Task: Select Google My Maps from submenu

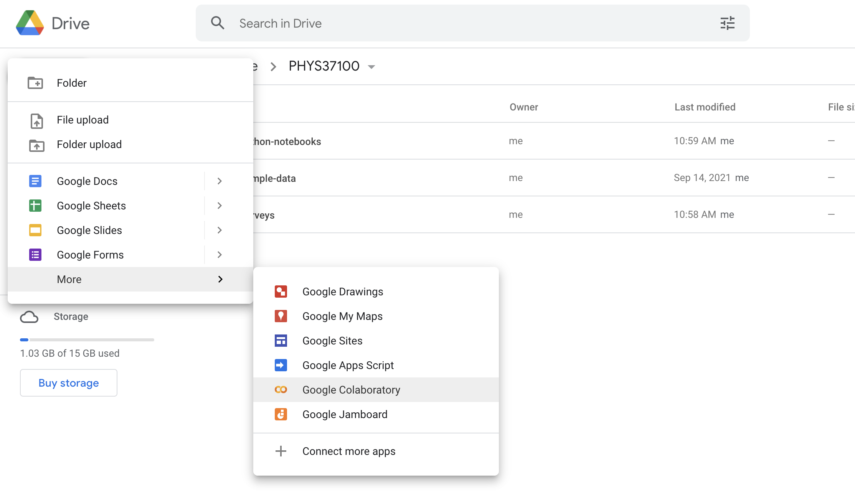Action: 376,316
